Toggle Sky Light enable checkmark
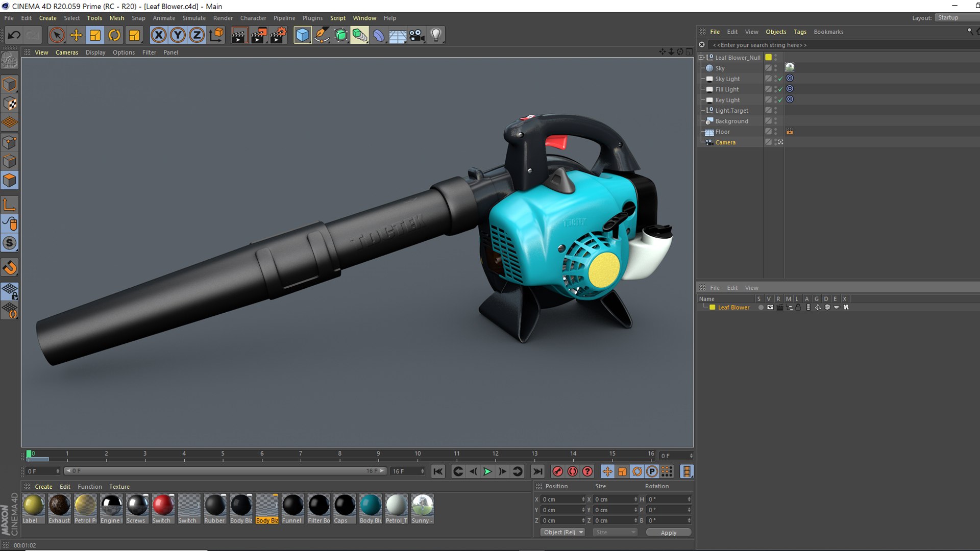Viewport: 980px width, 551px height. pyautogui.click(x=780, y=79)
